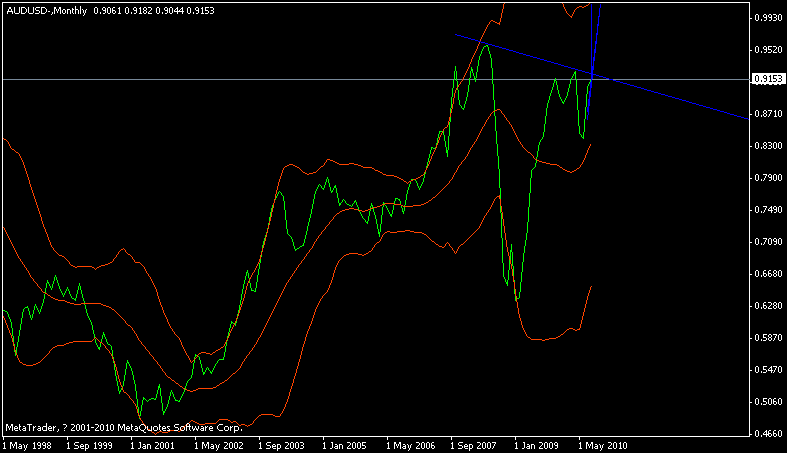787x453 pixels.
Task: Click the 0.7090 price axis label
Action: click(768, 242)
